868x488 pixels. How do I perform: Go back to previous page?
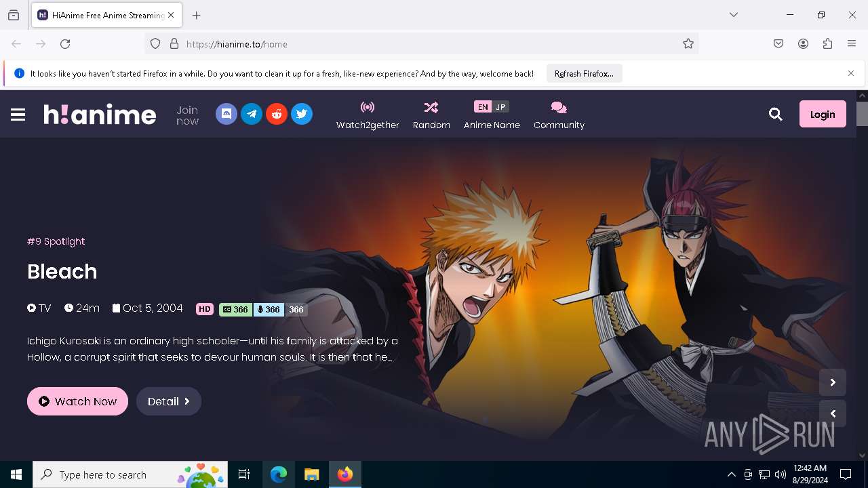tap(16, 44)
